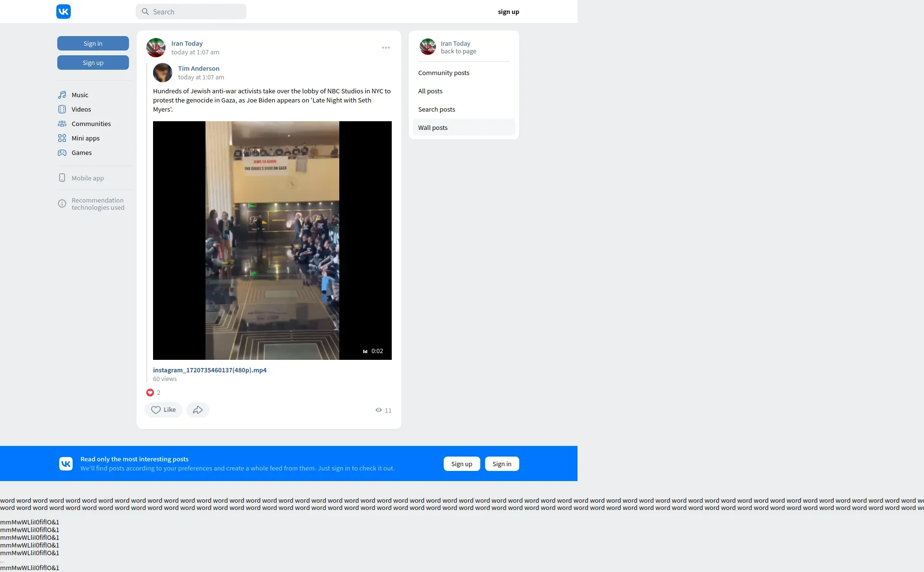Screen dimensions: 924x572
Task: Select Community posts filter
Action: coord(444,73)
